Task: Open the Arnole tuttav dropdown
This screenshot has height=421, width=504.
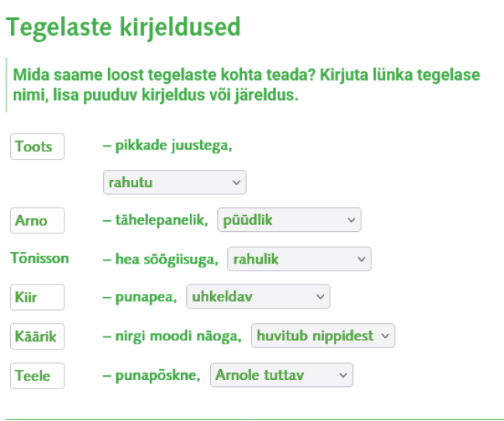Action: pyautogui.click(x=281, y=376)
